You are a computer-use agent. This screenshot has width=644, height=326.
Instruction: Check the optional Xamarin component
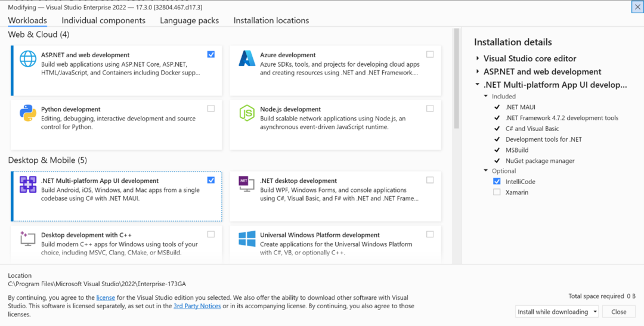coord(497,192)
